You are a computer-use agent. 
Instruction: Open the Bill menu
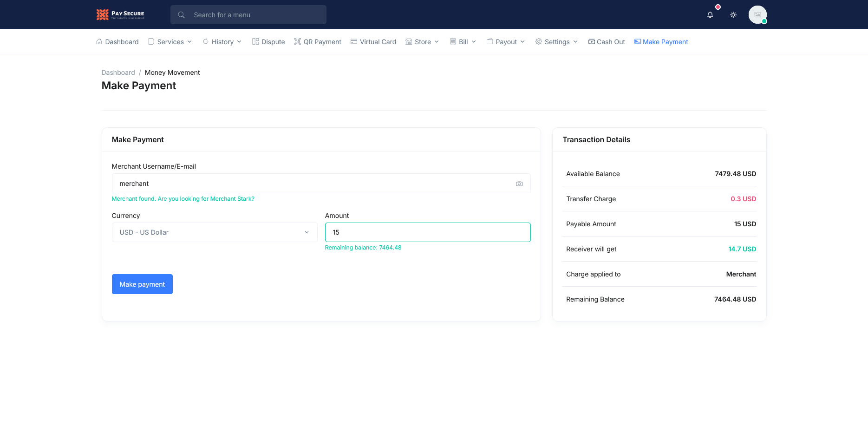(463, 41)
